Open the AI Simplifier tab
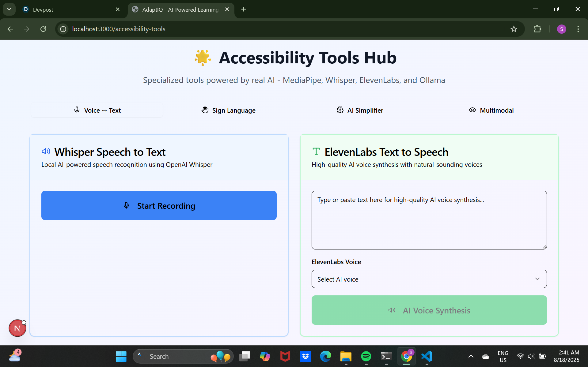The width and height of the screenshot is (588, 367). pyautogui.click(x=360, y=110)
